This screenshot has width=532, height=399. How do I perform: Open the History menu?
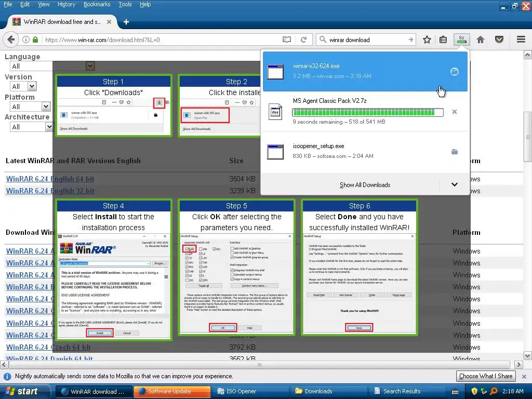pyautogui.click(x=66, y=4)
